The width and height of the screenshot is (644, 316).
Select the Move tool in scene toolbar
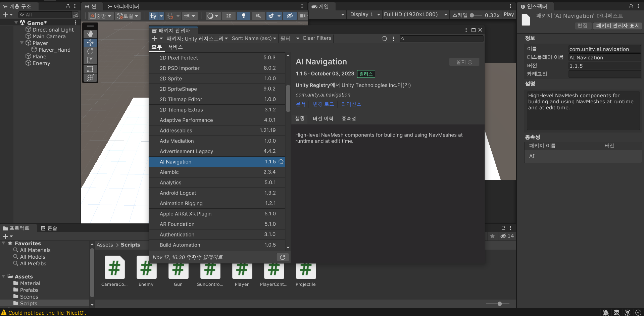[x=90, y=43]
